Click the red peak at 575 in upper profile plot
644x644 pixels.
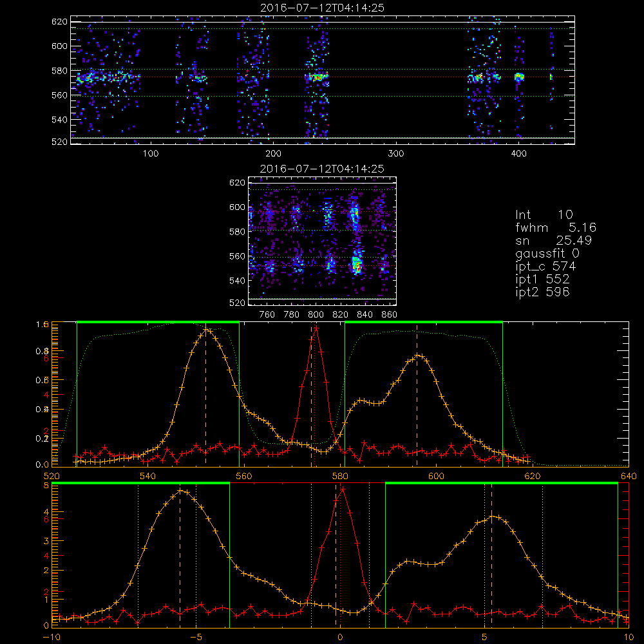316,327
